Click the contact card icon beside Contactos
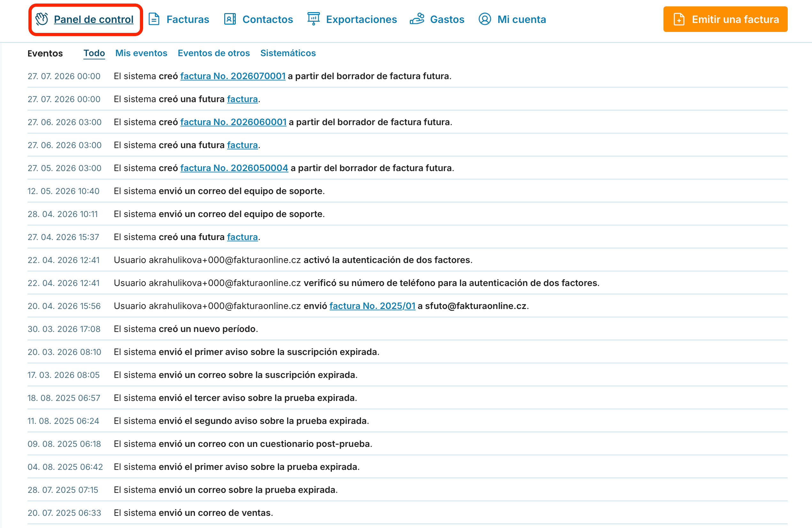The width and height of the screenshot is (812, 528). (x=230, y=19)
